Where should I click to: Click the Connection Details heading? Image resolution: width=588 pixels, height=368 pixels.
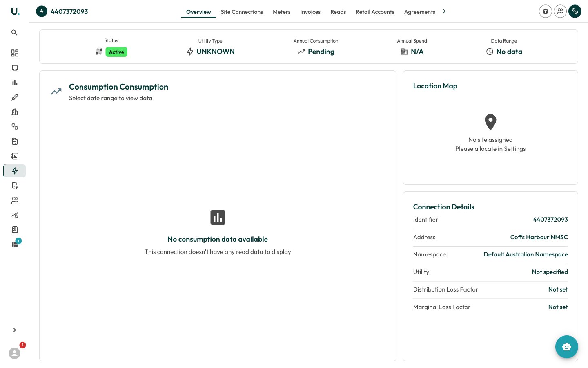(444, 207)
